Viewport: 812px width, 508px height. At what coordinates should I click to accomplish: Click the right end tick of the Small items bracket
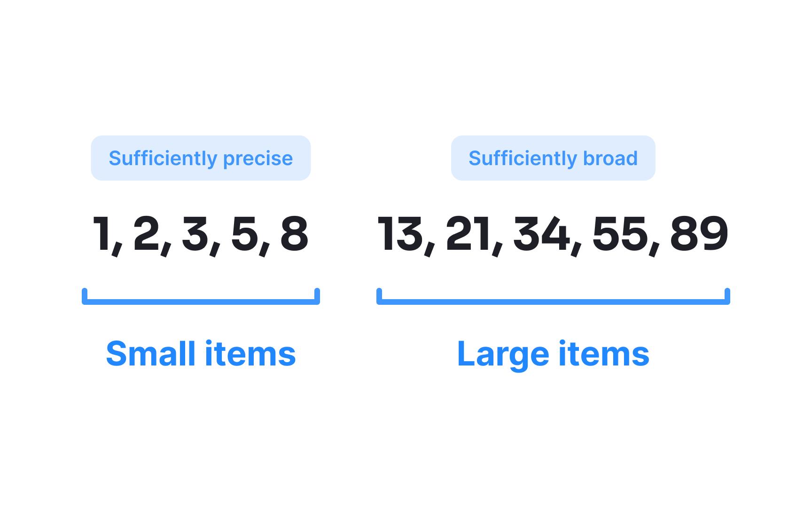[317, 295]
